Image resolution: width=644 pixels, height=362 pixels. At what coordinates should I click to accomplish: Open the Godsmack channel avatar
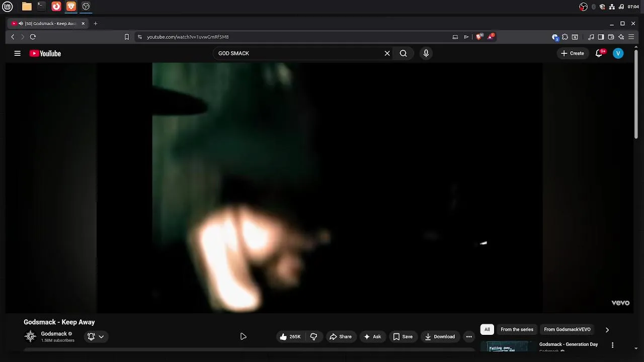(30, 336)
